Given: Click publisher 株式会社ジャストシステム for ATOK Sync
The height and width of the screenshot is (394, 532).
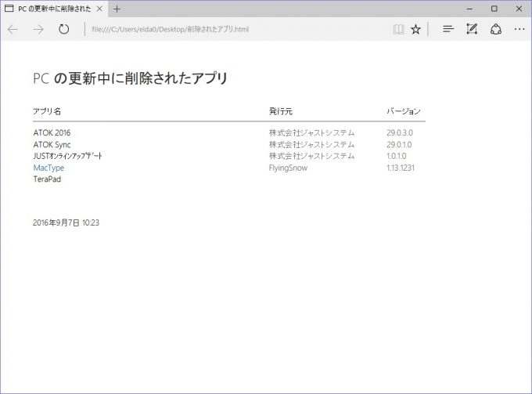Looking at the screenshot, I should click(311, 145).
